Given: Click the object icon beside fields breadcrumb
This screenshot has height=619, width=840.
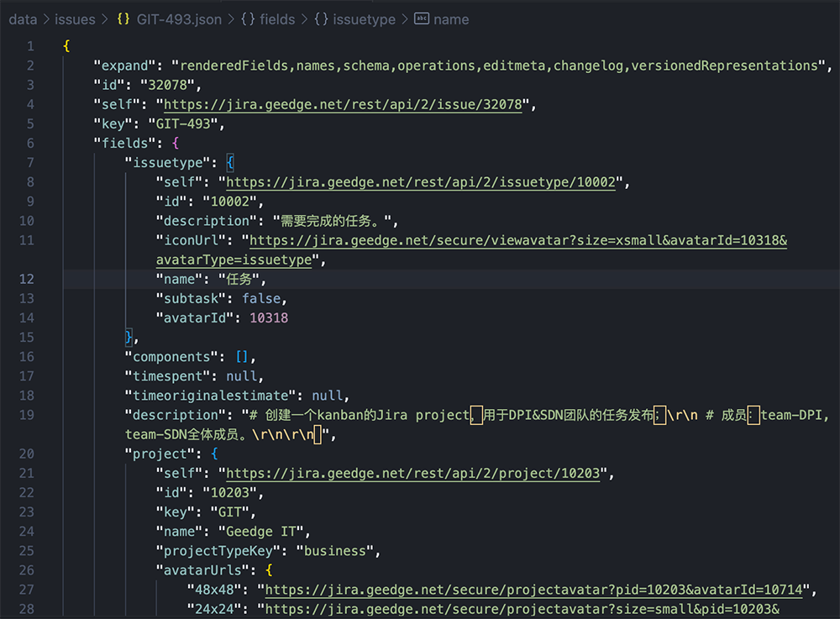Looking at the screenshot, I should tap(248, 19).
